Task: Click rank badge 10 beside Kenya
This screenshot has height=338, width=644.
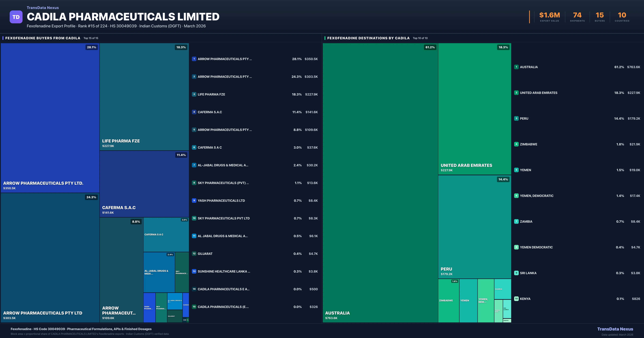Action: [516, 299]
